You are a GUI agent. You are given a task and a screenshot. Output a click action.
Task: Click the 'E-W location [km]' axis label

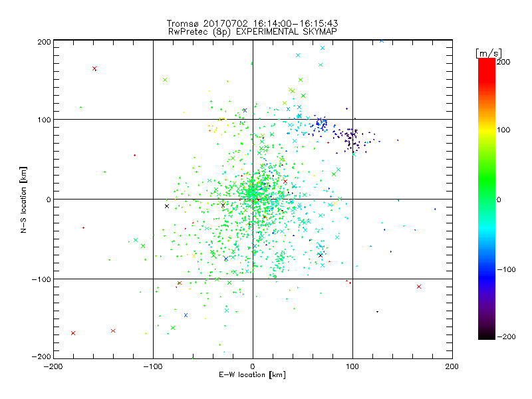point(252,375)
